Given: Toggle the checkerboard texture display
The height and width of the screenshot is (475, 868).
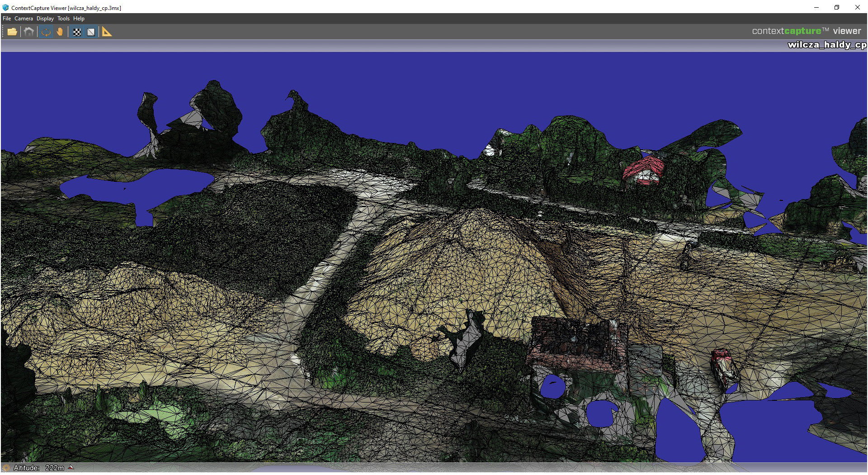Looking at the screenshot, I should click(77, 32).
